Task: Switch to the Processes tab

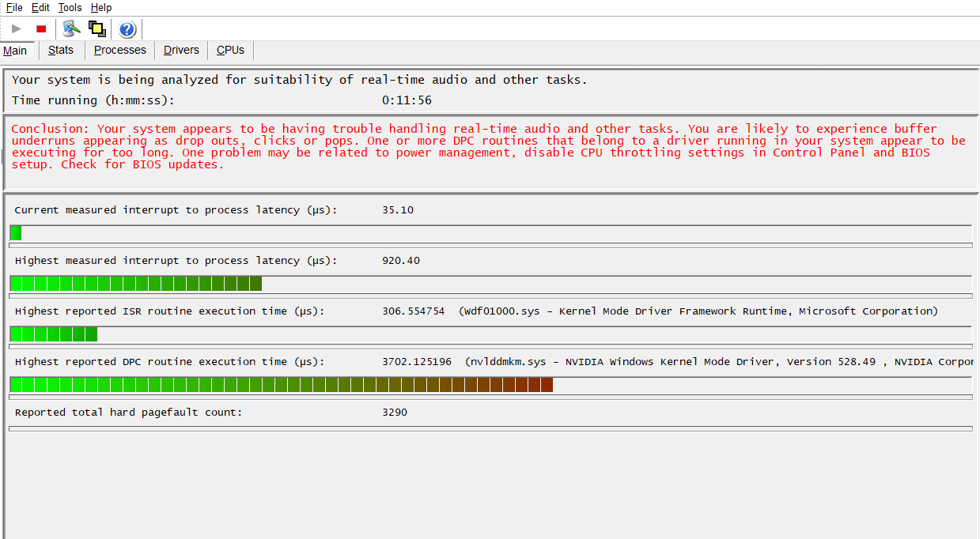Action: 120,50
